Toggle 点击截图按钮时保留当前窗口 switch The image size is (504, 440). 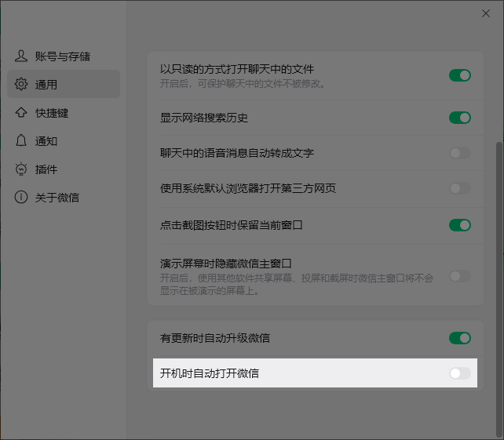click(460, 225)
